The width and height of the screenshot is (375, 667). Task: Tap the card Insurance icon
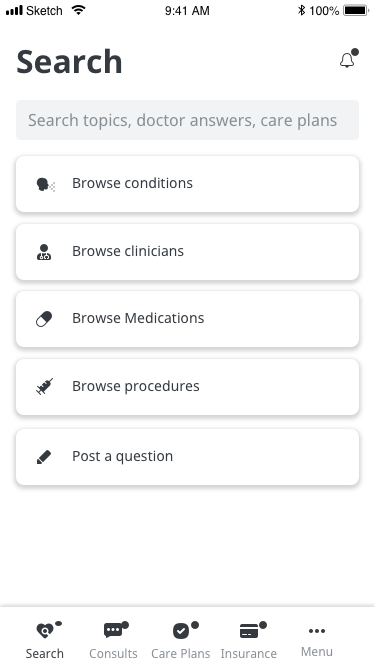click(x=249, y=631)
